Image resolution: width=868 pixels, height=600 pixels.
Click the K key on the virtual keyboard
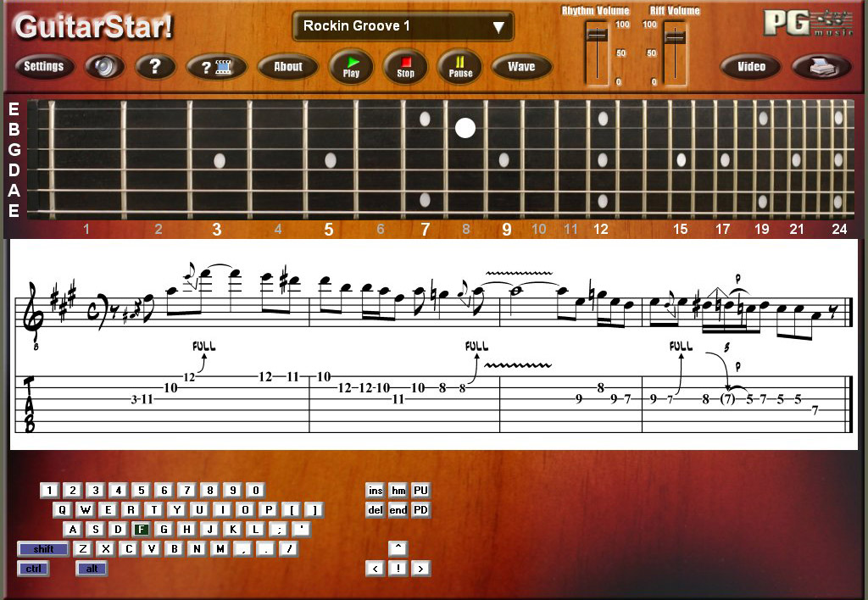click(233, 529)
